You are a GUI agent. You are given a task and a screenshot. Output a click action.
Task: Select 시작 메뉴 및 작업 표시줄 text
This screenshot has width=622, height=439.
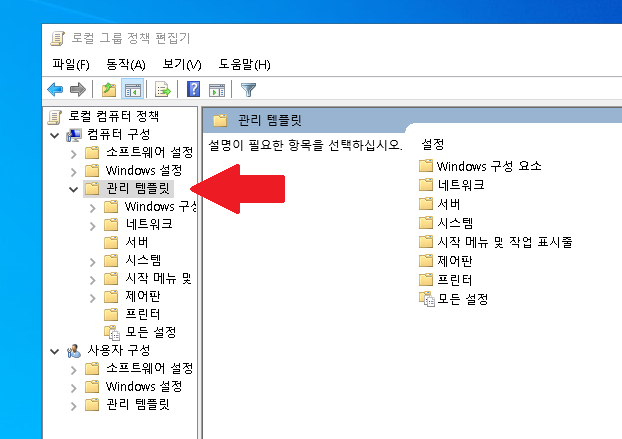pyautogui.click(x=505, y=242)
